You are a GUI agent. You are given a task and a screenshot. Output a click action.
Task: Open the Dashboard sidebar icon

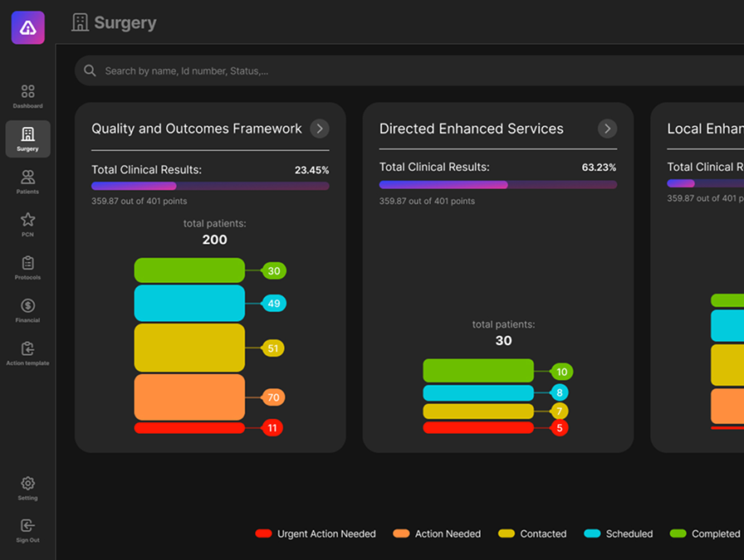click(27, 92)
